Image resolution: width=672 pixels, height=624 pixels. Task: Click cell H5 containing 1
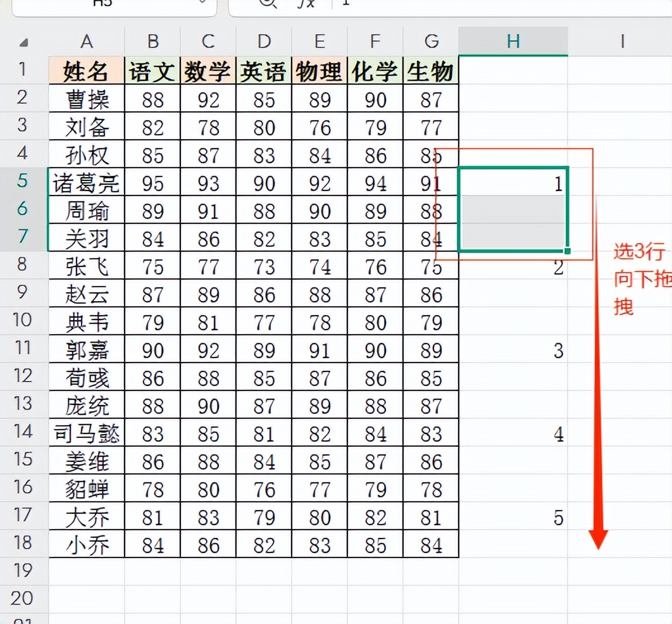point(513,182)
